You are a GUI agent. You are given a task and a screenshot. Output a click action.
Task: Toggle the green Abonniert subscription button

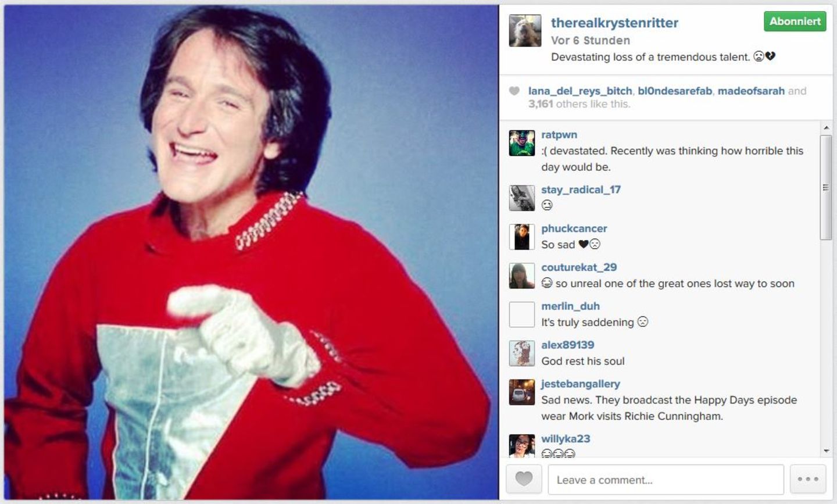click(x=795, y=22)
